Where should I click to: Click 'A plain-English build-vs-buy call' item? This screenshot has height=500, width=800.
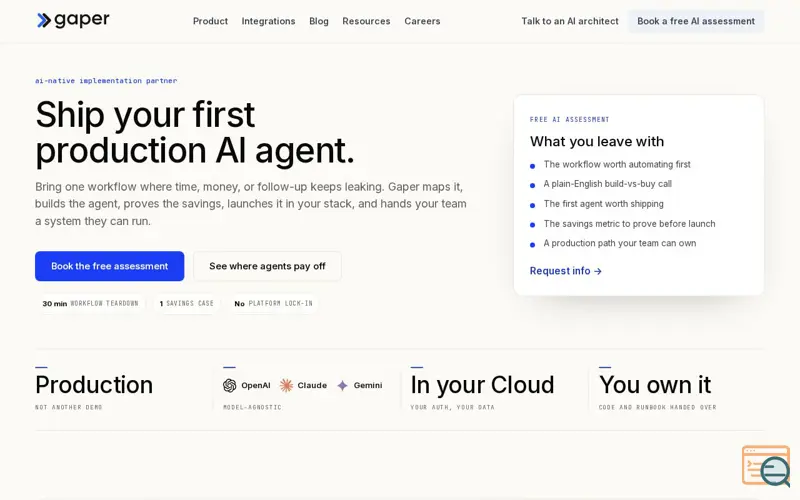608,184
